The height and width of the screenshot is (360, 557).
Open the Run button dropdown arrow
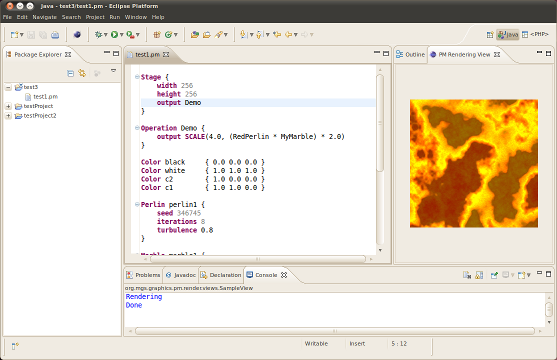121,35
